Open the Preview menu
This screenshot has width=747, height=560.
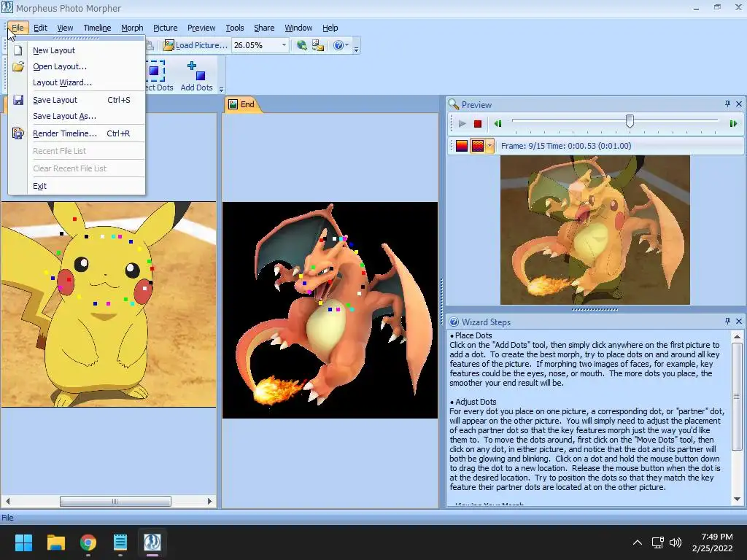[x=201, y=28]
